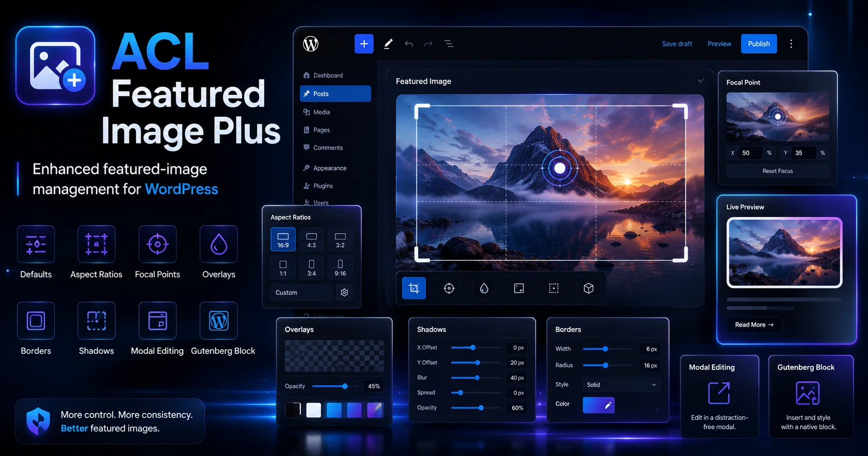Click the pencil icon on the border Color swatch
868x456 pixels.
(x=608, y=405)
